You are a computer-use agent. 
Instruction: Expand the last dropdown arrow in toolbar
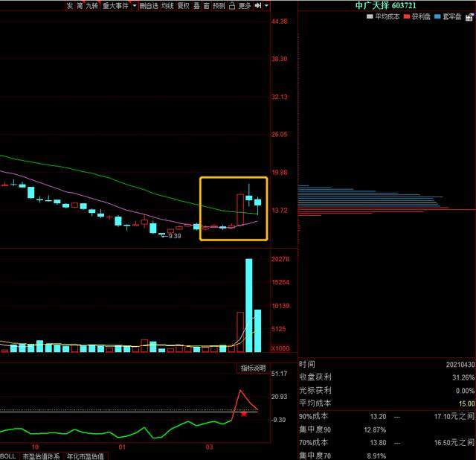pyautogui.click(x=266, y=6)
